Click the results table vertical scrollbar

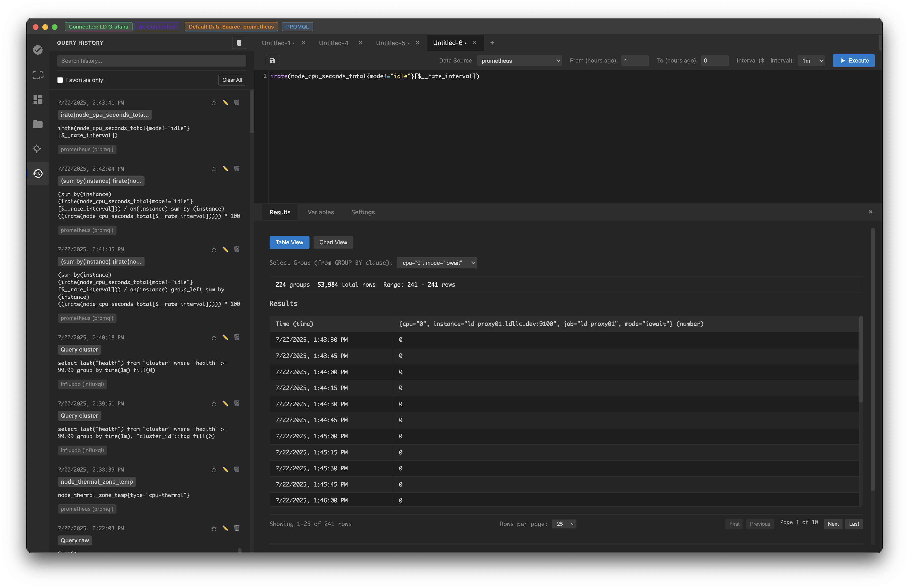click(861, 359)
